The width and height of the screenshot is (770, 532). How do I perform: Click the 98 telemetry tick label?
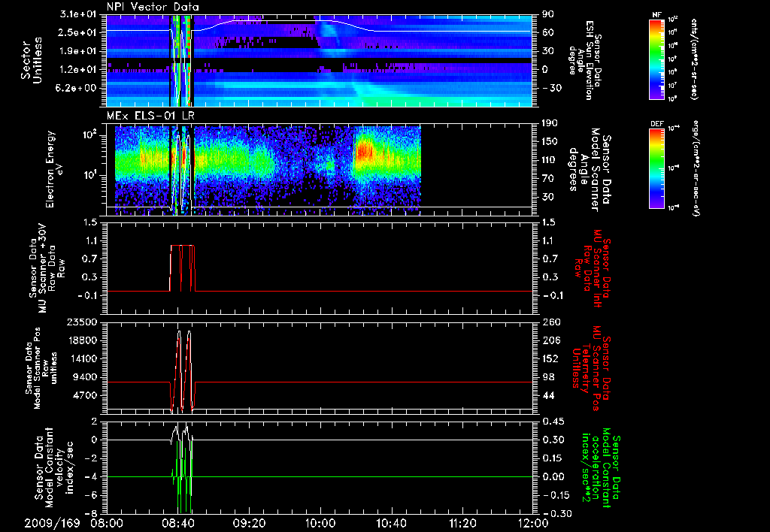point(548,377)
